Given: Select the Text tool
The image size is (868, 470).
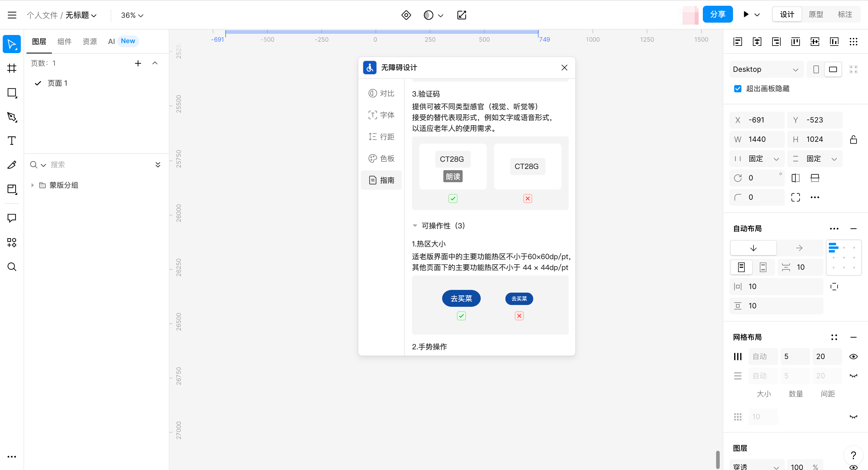Looking at the screenshot, I should tap(11, 141).
